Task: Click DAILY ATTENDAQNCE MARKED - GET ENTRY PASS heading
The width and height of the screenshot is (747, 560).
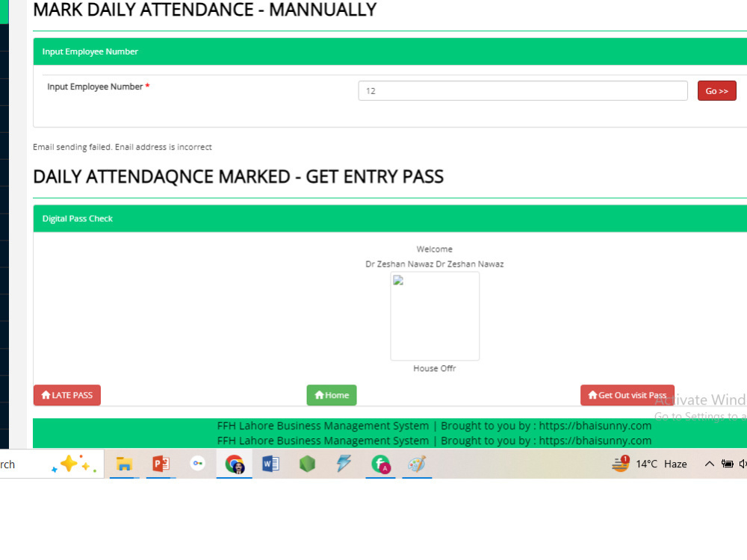Action: pyautogui.click(x=238, y=177)
